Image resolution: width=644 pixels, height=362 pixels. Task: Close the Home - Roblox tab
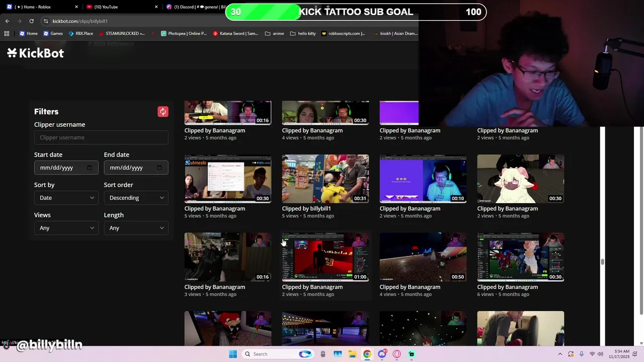pyautogui.click(x=76, y=7)
